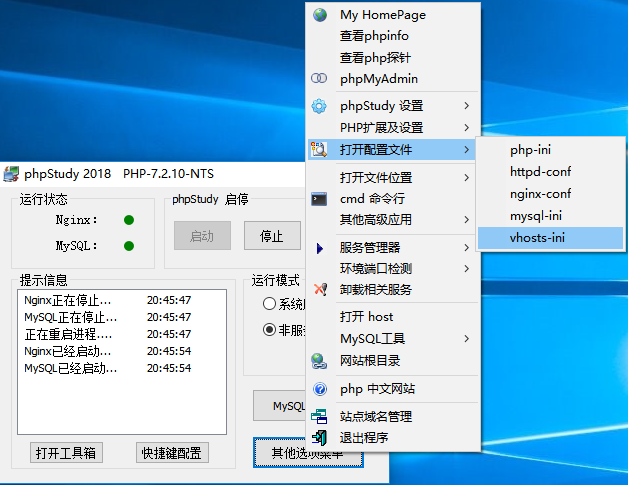
Task: Click the blue triangle icon beside 服务管理器
Action: [x=320, y=248]
